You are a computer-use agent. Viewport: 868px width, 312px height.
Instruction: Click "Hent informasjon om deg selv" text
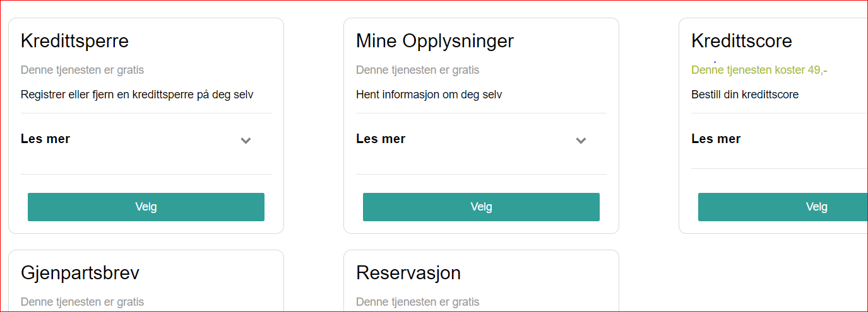point(429,95)
